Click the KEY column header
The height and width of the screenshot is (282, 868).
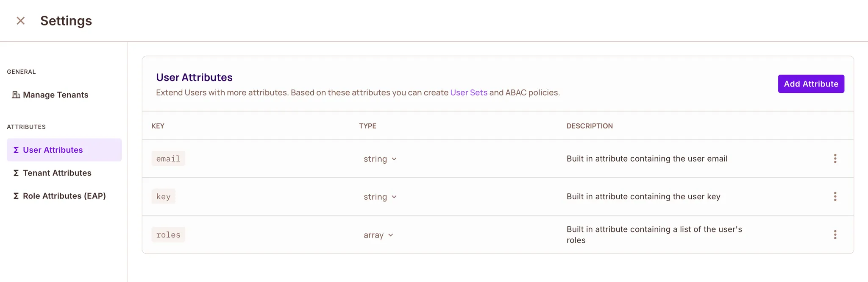(x=158, y=126)
